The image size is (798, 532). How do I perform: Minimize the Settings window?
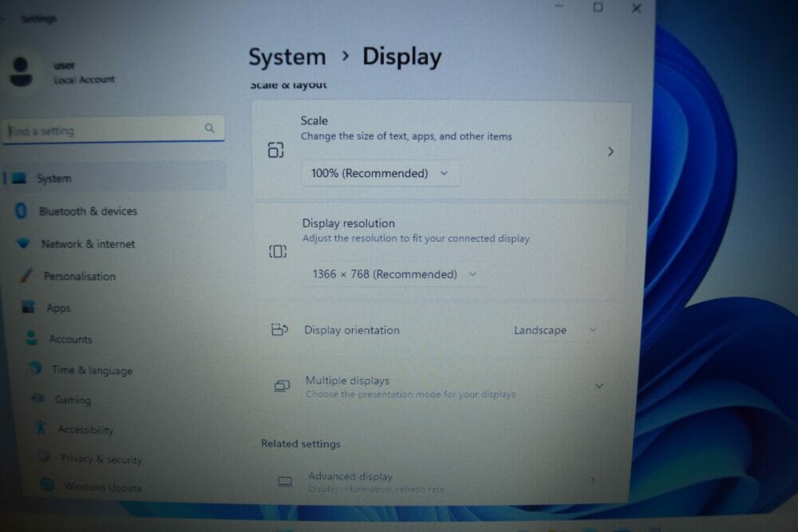point(559,6)
